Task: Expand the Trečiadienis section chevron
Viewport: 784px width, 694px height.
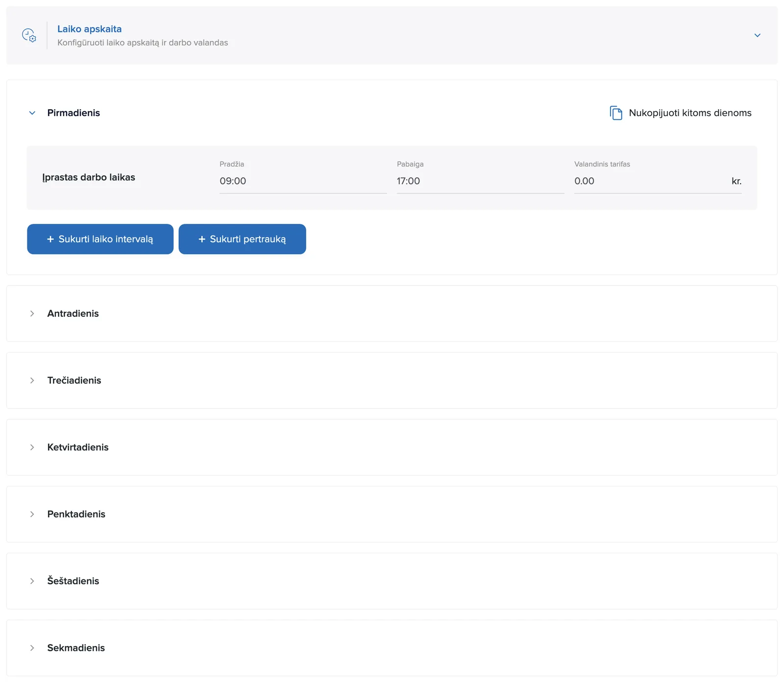Action: 32,381
